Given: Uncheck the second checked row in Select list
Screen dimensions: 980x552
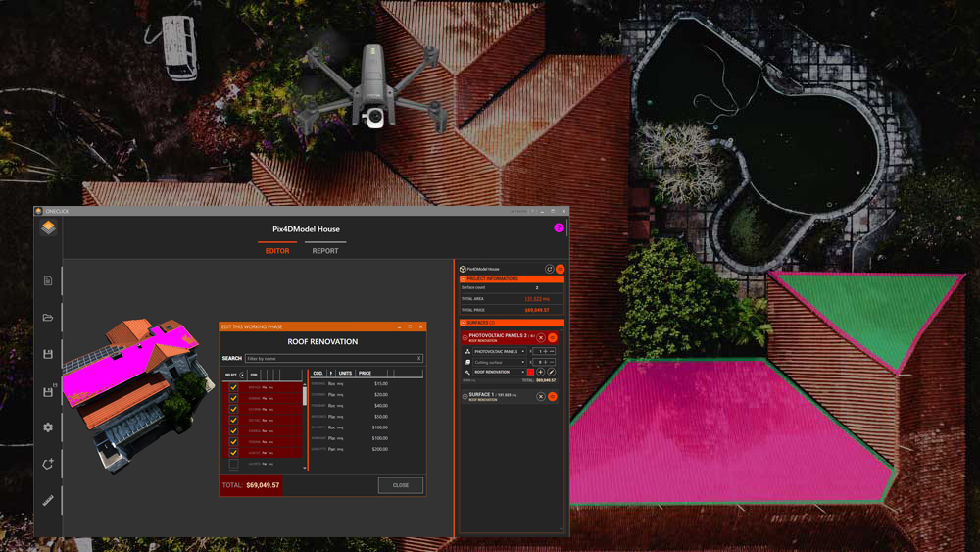Looking at the screenshot, I should [233, 398].
